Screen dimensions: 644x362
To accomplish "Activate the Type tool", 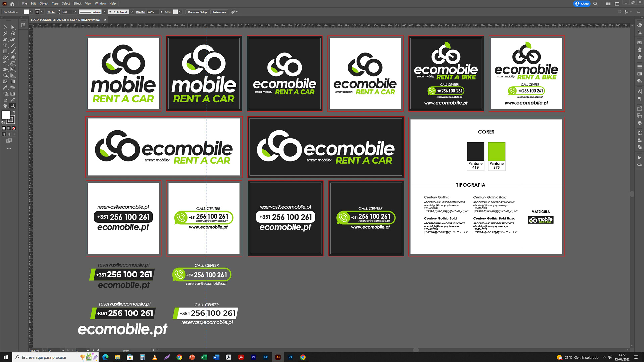I will (5, 46).
